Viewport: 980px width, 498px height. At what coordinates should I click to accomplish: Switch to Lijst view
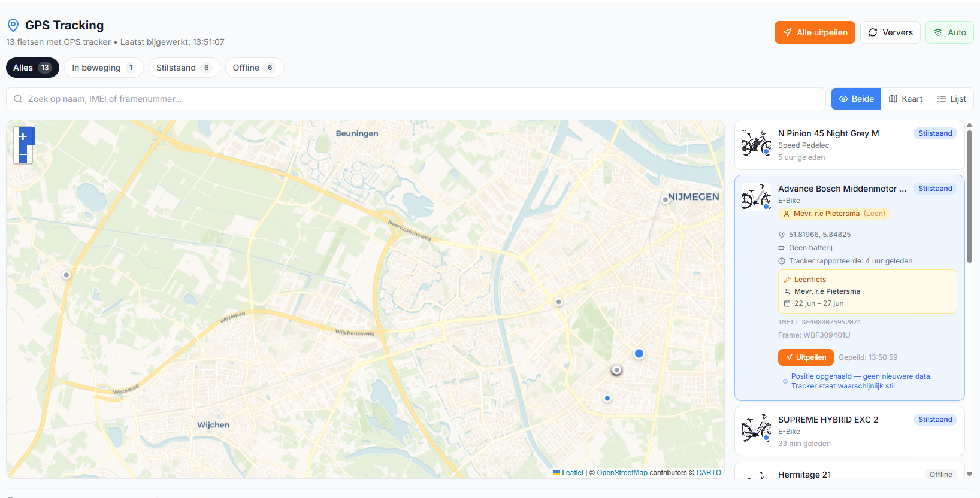952,99
